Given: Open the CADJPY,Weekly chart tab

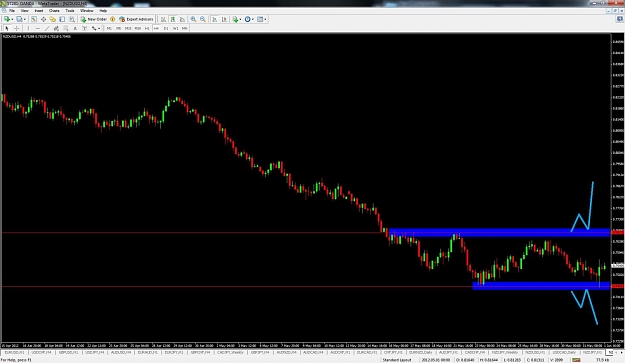Looking at the screenshot, I should 230,353.
